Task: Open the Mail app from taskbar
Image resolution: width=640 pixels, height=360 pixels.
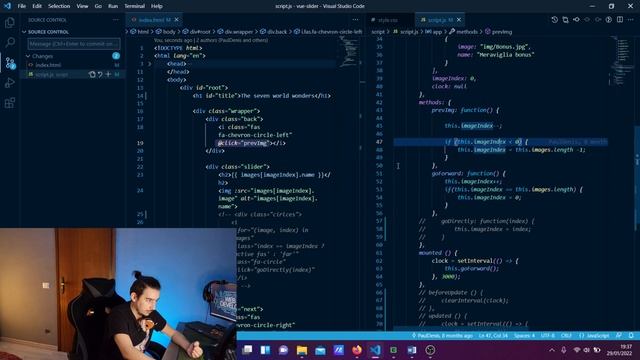Action: click(320, 350)
